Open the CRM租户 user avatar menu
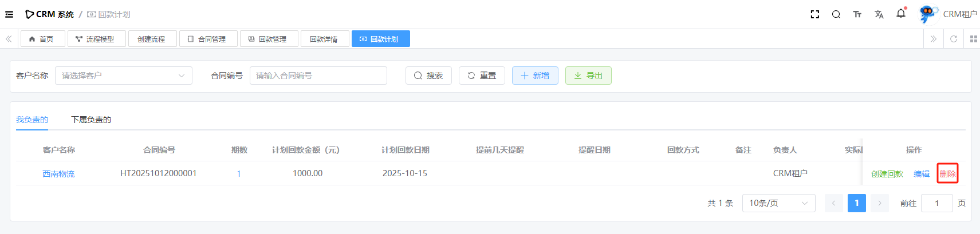980x234 pixels. [x=927, y=14]
